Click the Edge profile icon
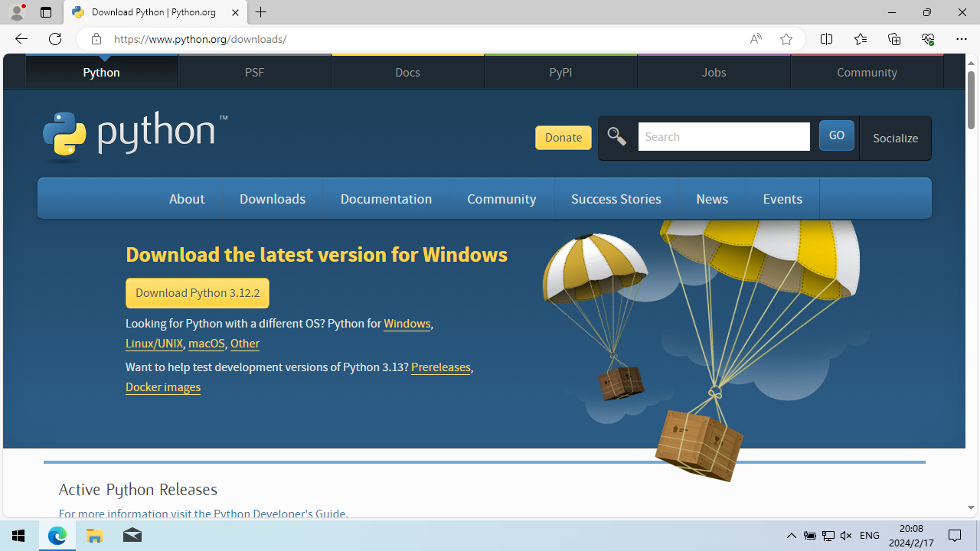980x551 pixels. 16,12
